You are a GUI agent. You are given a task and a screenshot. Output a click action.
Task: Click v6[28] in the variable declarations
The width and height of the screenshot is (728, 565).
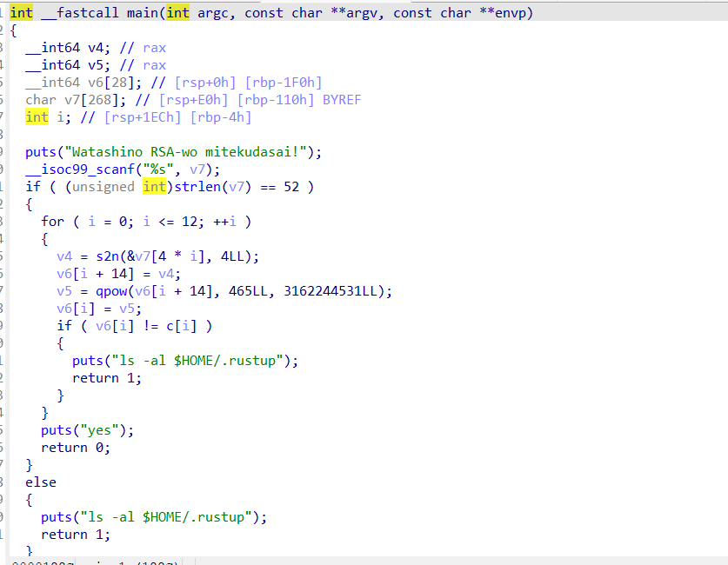[111, 83]
